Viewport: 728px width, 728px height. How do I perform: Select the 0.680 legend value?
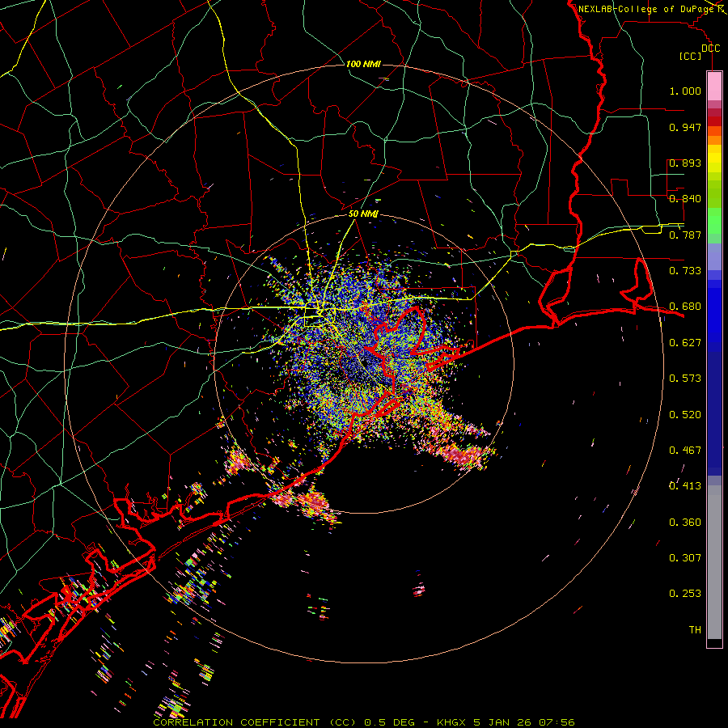(685, 307)
